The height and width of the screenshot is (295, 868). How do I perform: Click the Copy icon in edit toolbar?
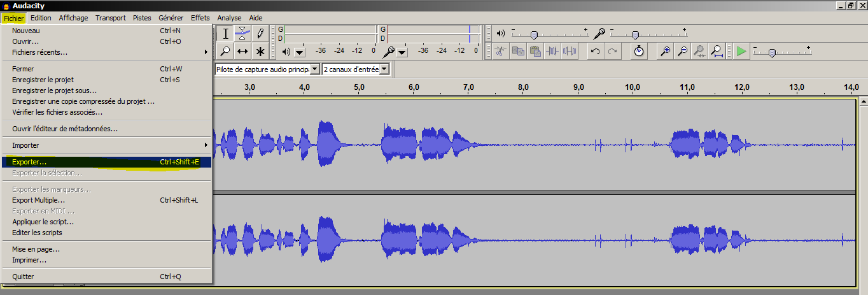point(518,51)
